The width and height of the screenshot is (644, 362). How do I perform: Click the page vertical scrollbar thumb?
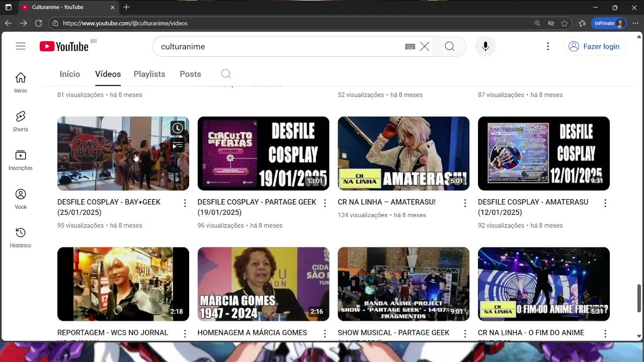pyautogui.click(x=639, y=298)
